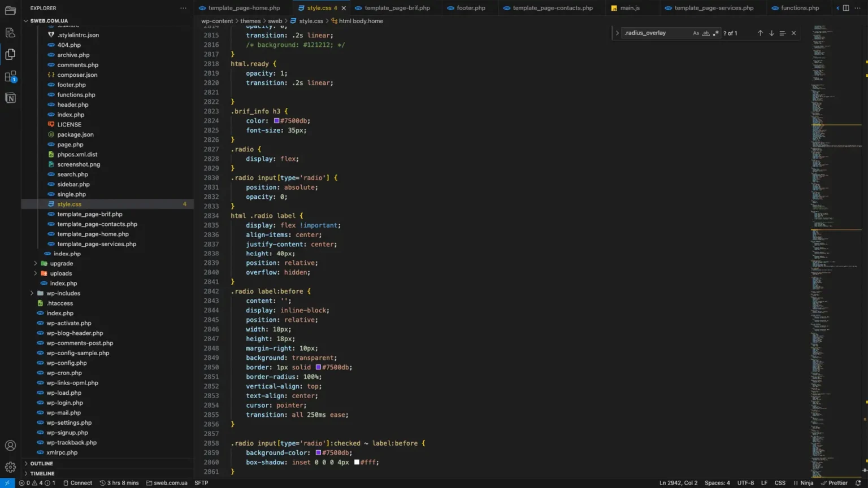Toggle Match Whole Word in find widget
The height and width of the screenshot is (488, 868).
[x=706, y=33]
